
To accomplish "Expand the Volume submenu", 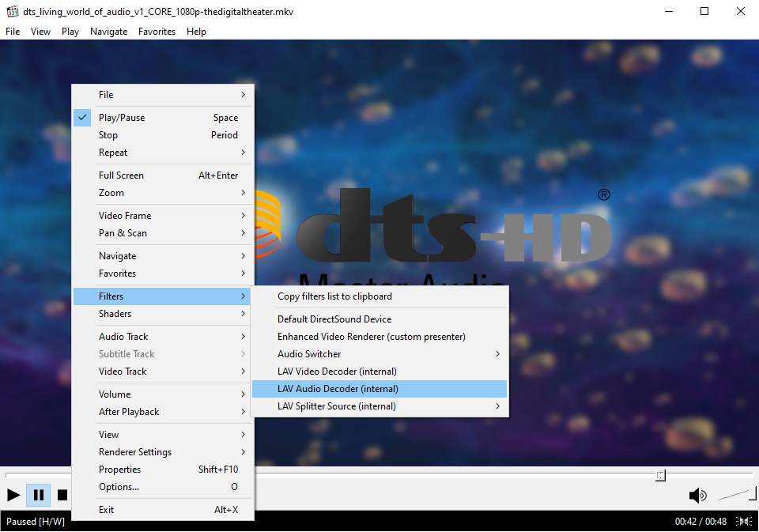I will 163,394.
